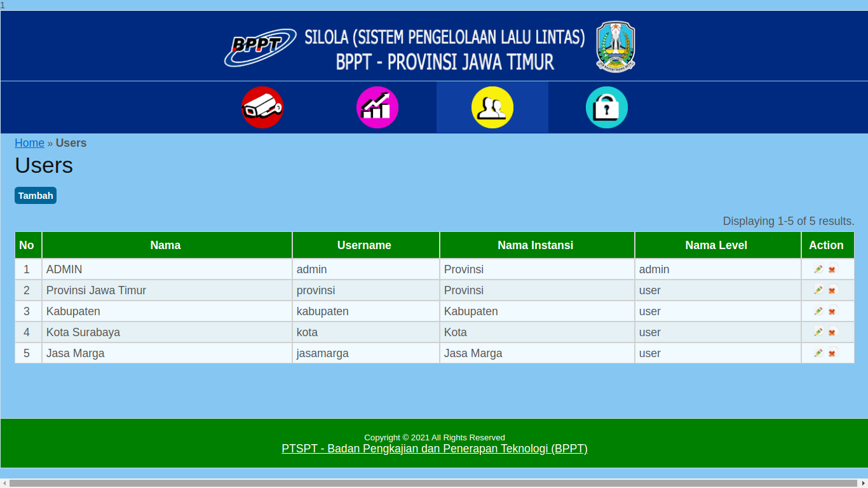Delete the Kabupaten user row
This screenshot has height=488, width=868.
tap(832, 311)
